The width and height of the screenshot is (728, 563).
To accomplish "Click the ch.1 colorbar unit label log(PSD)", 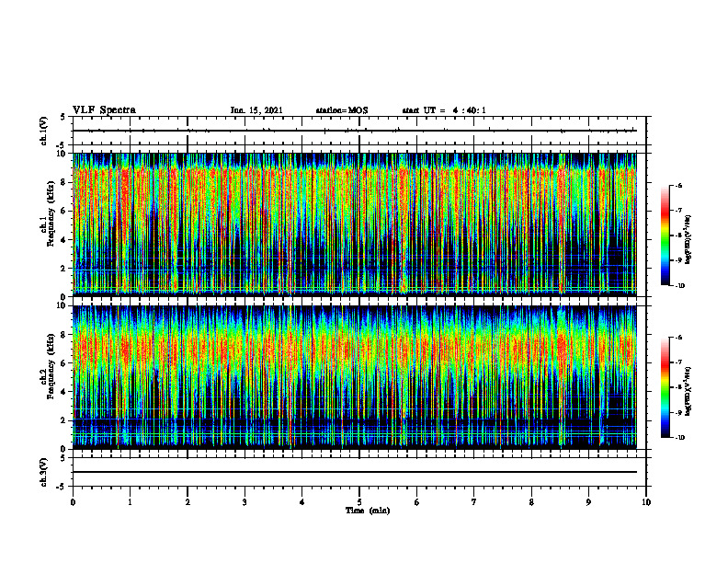I will click(x=688, y=239).
